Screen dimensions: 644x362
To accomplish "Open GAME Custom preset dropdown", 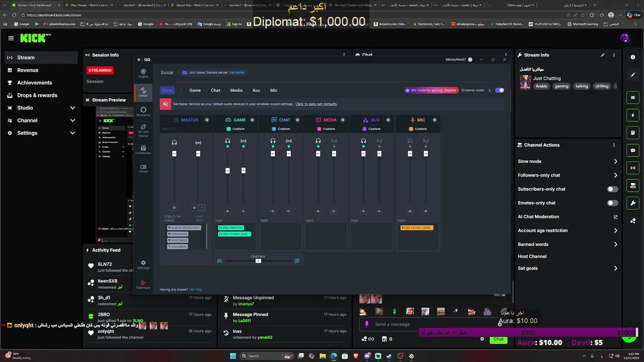I will (236, 129).
